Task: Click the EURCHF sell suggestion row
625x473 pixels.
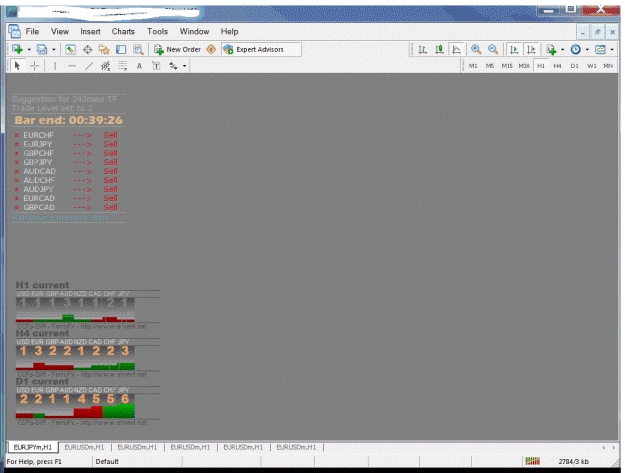Action: 66,135
